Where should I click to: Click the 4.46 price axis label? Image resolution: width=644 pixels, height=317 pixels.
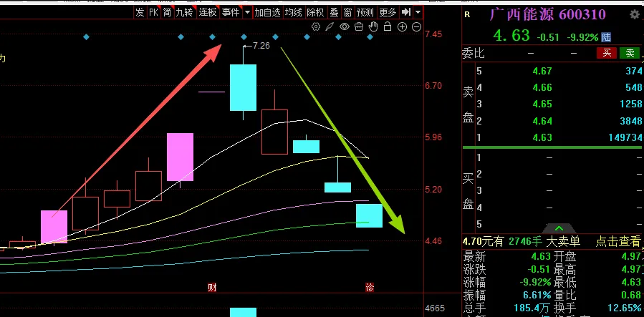pos(433,240)
